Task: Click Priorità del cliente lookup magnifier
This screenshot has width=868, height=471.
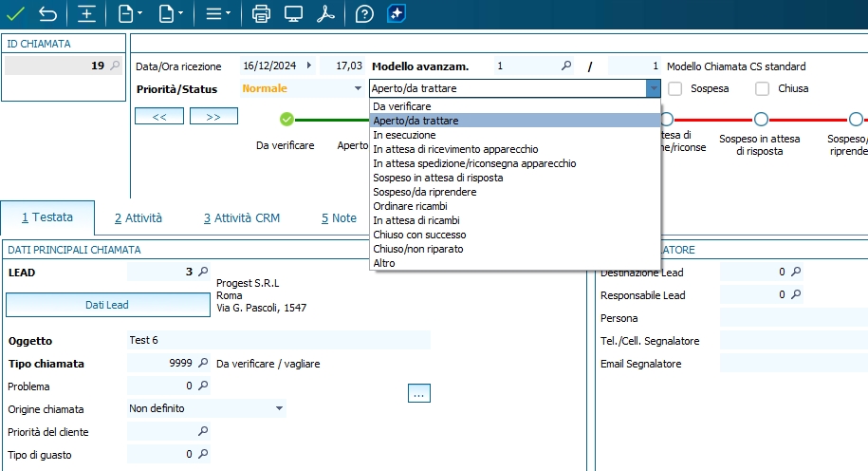Action: 203,430
